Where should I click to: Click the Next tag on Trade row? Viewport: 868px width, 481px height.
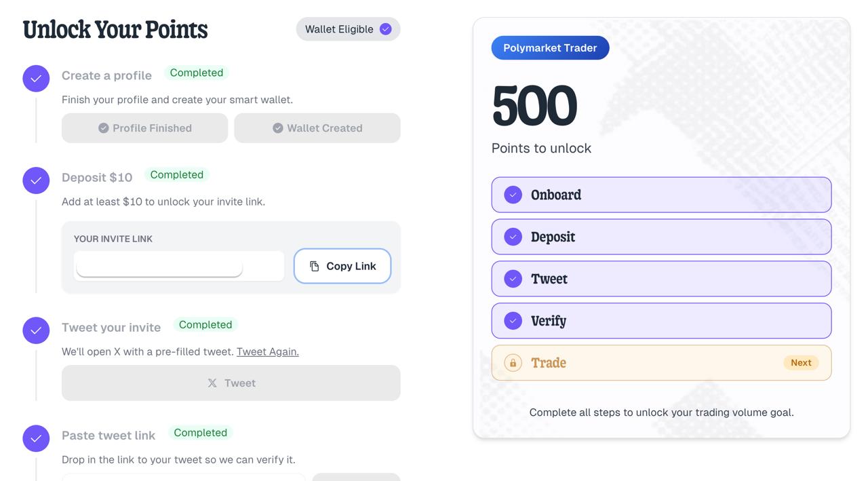click(801, 363)
